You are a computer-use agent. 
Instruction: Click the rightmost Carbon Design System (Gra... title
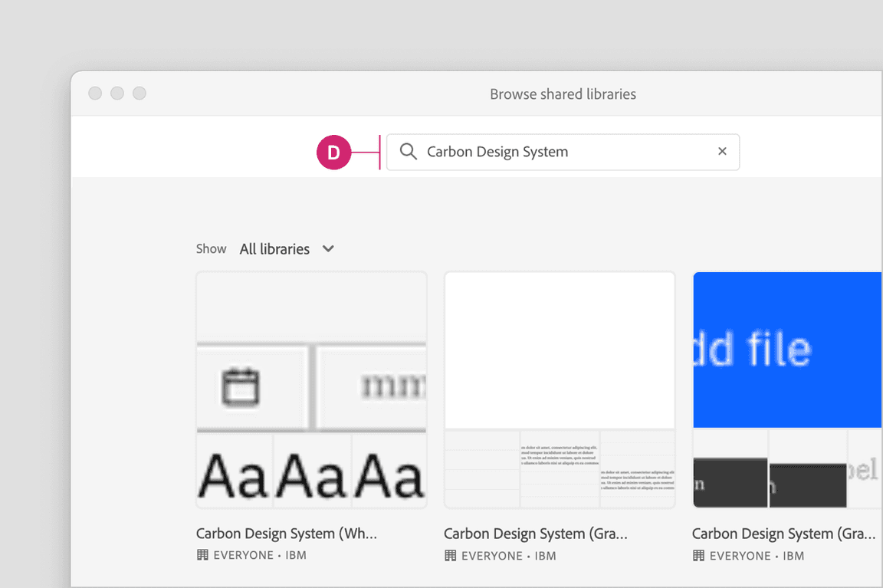(x=783, y=534)
